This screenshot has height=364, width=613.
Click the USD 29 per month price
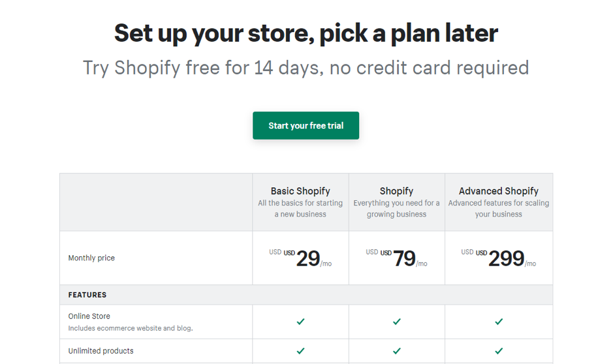(x=307, y=259)
